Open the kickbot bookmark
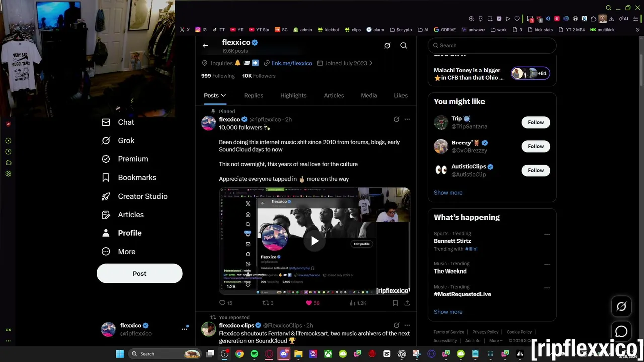Screen dimensions: 644x362 328,30
